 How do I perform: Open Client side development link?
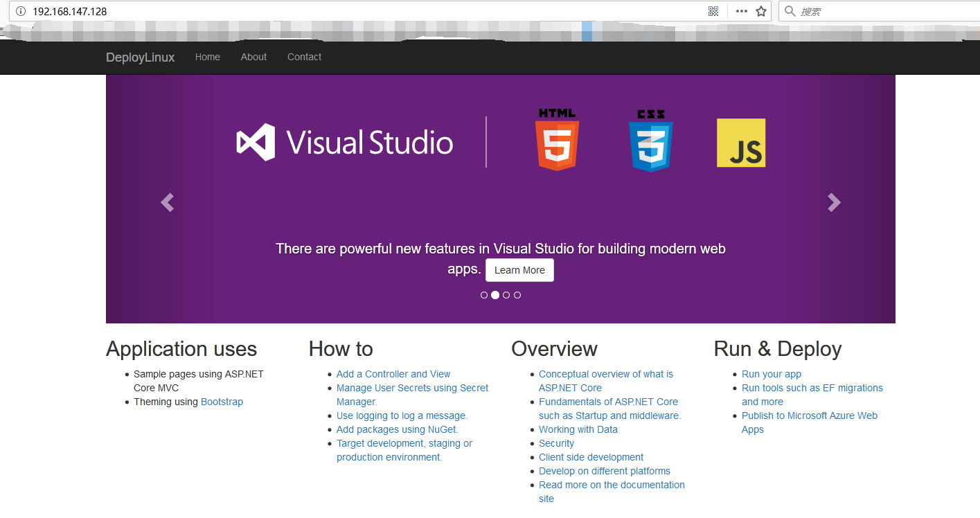(591, 457)
